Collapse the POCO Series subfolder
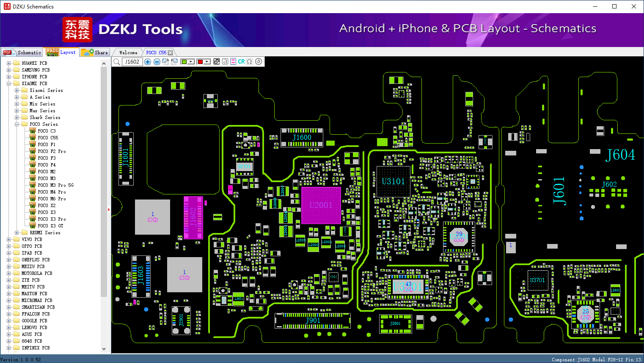This screenshot has height=363, width=644. coord(17,124)
